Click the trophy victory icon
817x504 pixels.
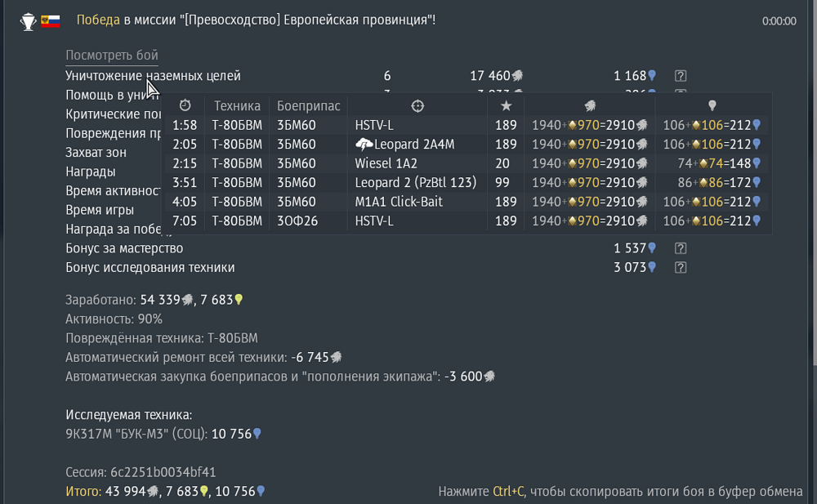pos(28,21)
